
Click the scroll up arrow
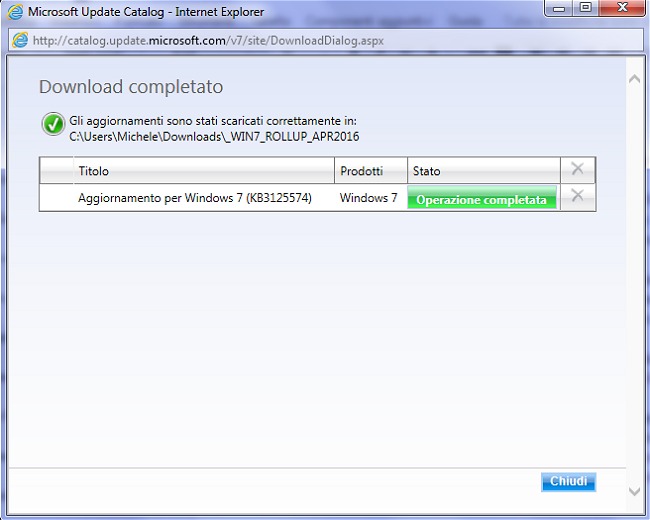[634, 79]
